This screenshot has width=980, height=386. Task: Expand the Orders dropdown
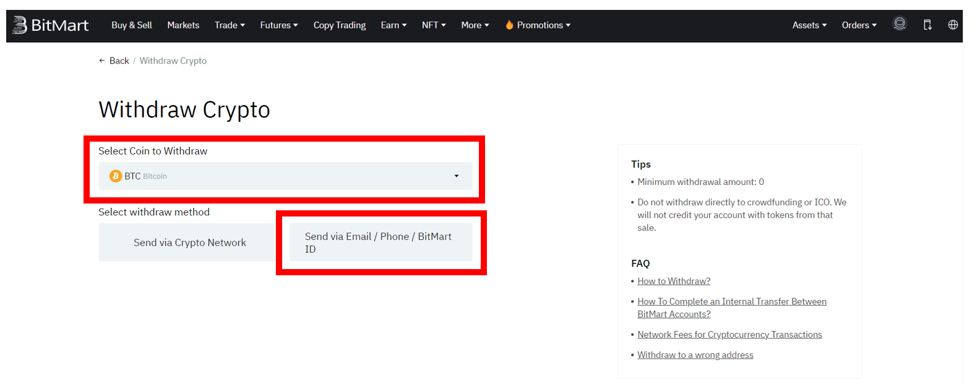tap(859, 25)
